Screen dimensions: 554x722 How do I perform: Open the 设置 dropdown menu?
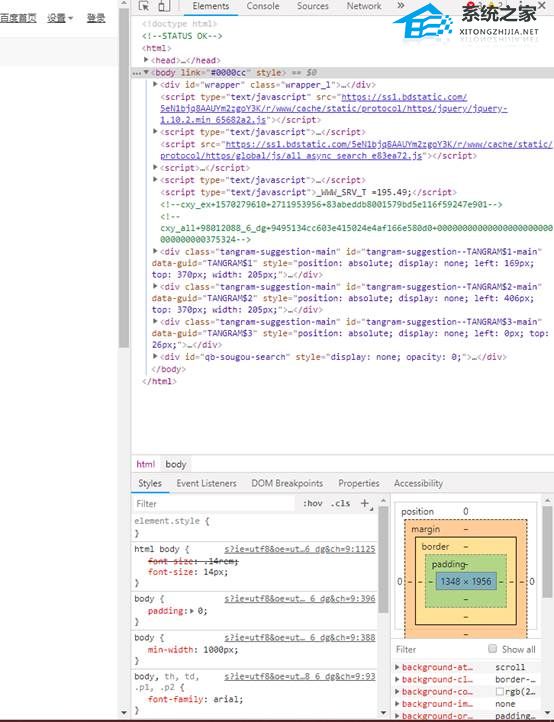(60, 18)
